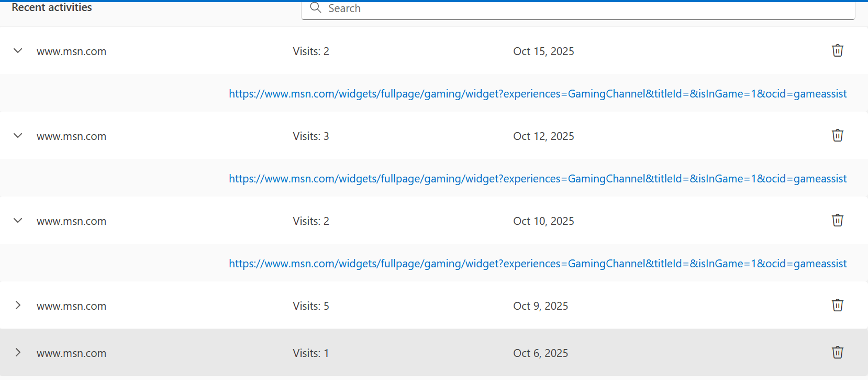Expand the Oct 9, 2025 msn.com row

pyautogui.click(x=18, y=305)
